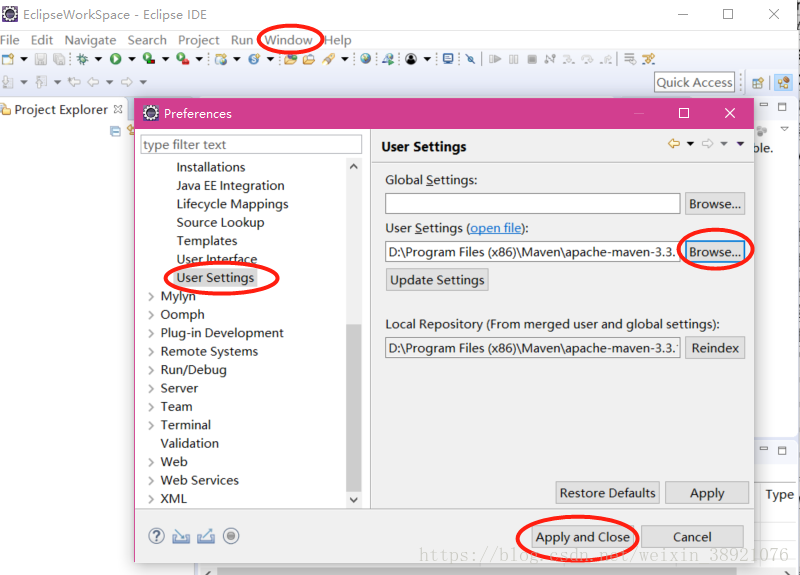This screenshot has height=575, width=800.
Task: Click the export preferences icon in dialog
Action: [x=206, y=536]
